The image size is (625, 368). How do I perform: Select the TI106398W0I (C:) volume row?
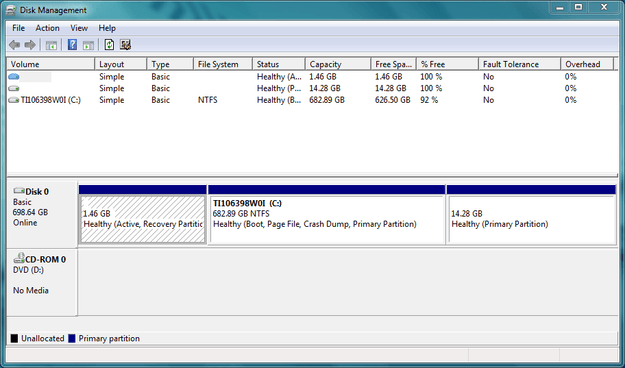click(x=312, y=100)
